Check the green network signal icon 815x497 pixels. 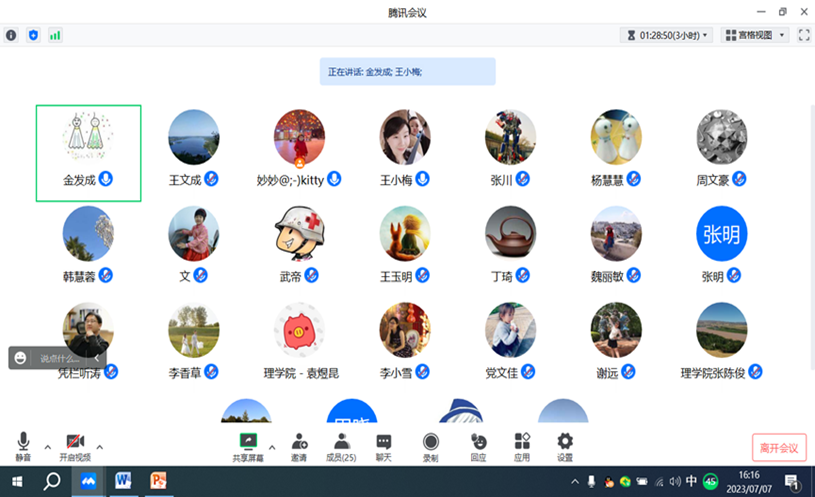[55, 35]
